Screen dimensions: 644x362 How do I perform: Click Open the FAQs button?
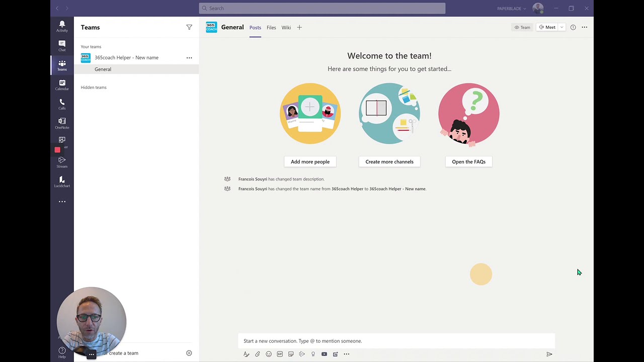[x=469, y=162]
